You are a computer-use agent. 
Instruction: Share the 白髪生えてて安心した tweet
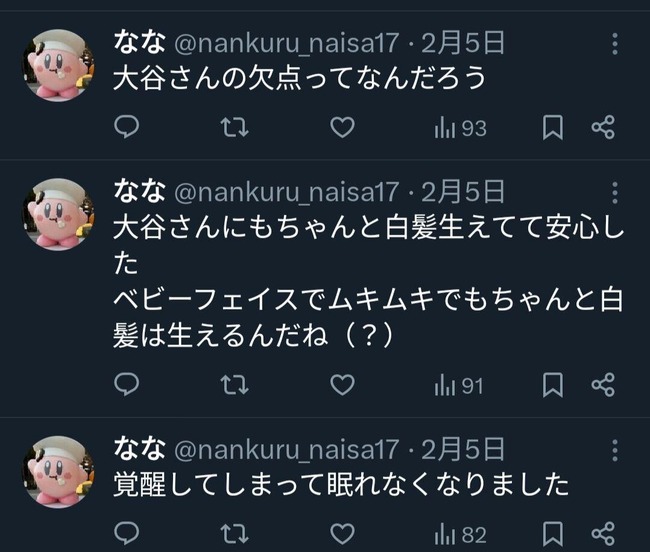point(602,385)
